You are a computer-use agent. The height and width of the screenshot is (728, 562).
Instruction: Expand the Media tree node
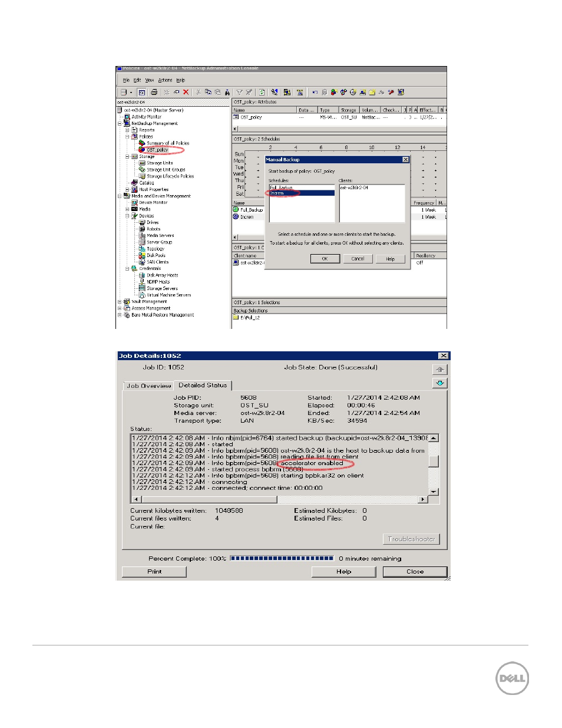pyautogui.click(x=127, y=209)
